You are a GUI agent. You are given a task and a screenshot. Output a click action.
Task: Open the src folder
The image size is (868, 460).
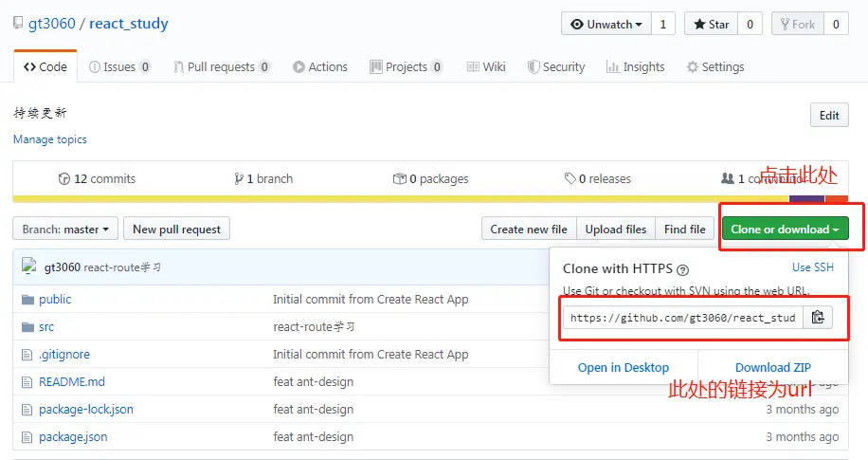tap(46, 327)
